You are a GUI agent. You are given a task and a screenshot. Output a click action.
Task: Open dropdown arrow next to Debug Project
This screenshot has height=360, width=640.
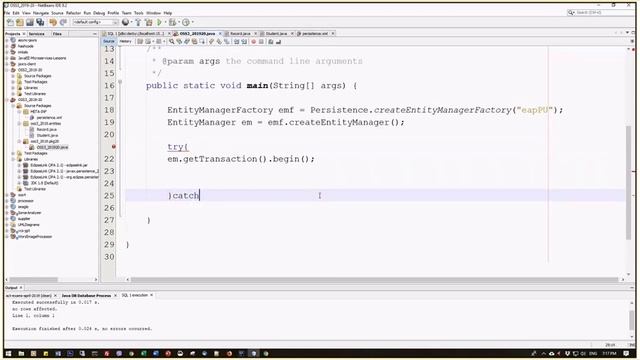pos(178,22)
